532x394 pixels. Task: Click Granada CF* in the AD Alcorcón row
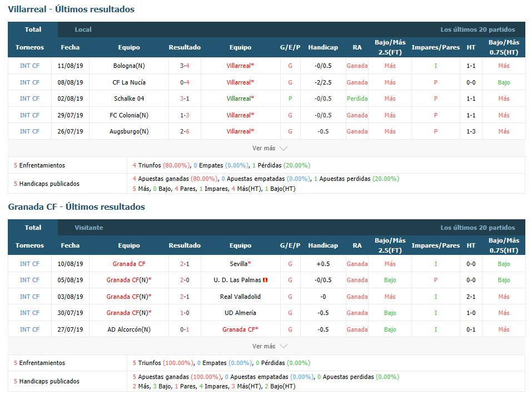click(240, 329)
